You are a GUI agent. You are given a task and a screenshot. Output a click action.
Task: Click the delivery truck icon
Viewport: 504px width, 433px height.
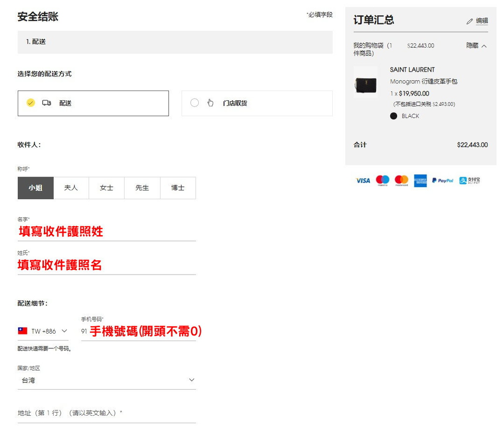[x=47, y=103]
